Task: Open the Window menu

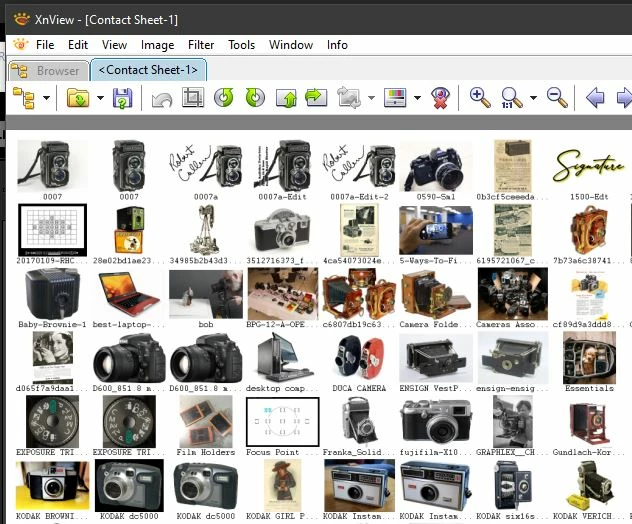Action: click(x=291, y=45)
